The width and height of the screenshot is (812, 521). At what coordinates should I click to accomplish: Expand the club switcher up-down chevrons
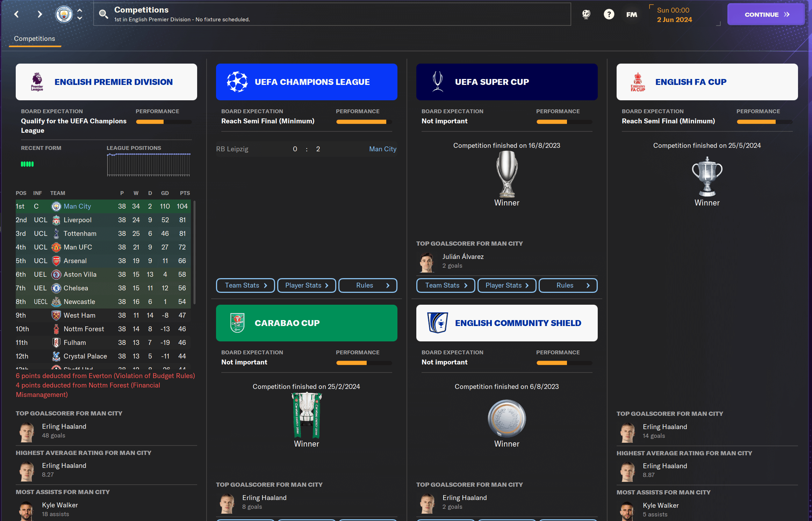[x=80, y=14]
